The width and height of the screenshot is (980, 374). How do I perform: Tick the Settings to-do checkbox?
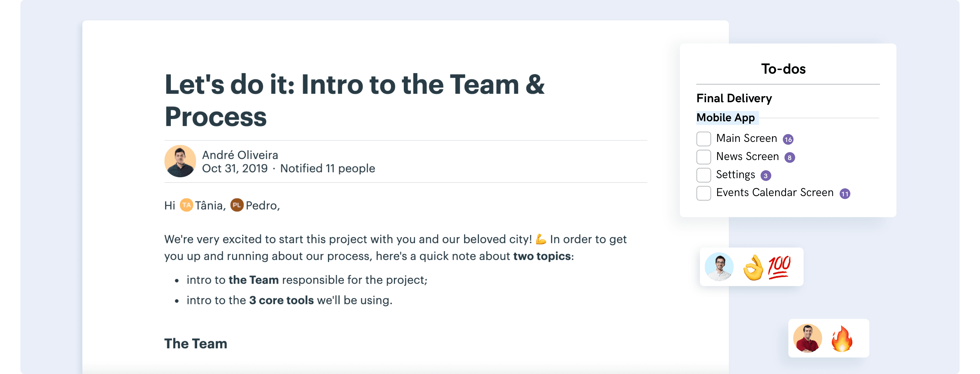coord(703,175)
